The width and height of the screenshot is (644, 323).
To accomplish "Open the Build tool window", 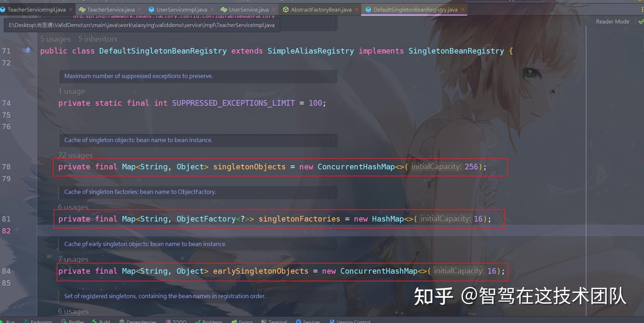I will coord(101,321).
